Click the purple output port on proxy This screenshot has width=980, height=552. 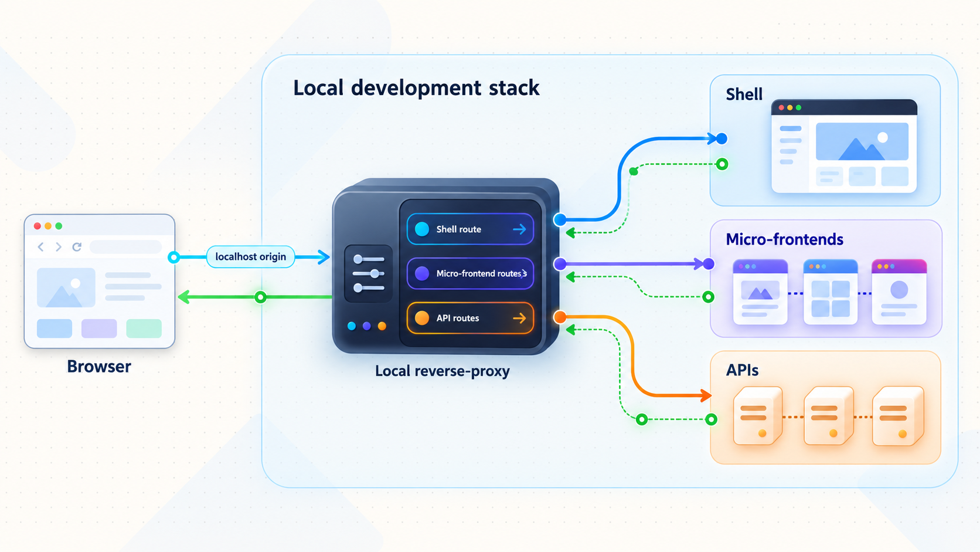point(560,264)
